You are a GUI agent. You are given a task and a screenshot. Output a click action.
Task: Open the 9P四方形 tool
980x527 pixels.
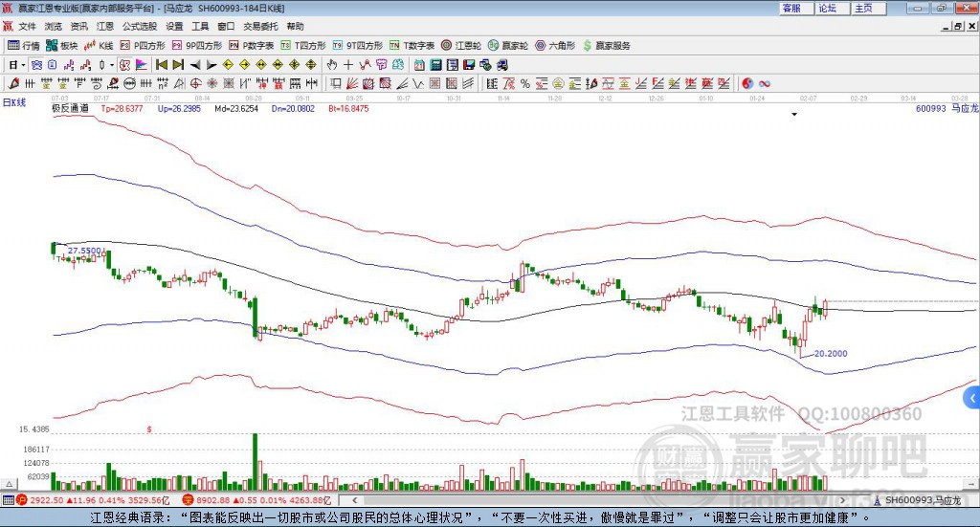(197, 46)
